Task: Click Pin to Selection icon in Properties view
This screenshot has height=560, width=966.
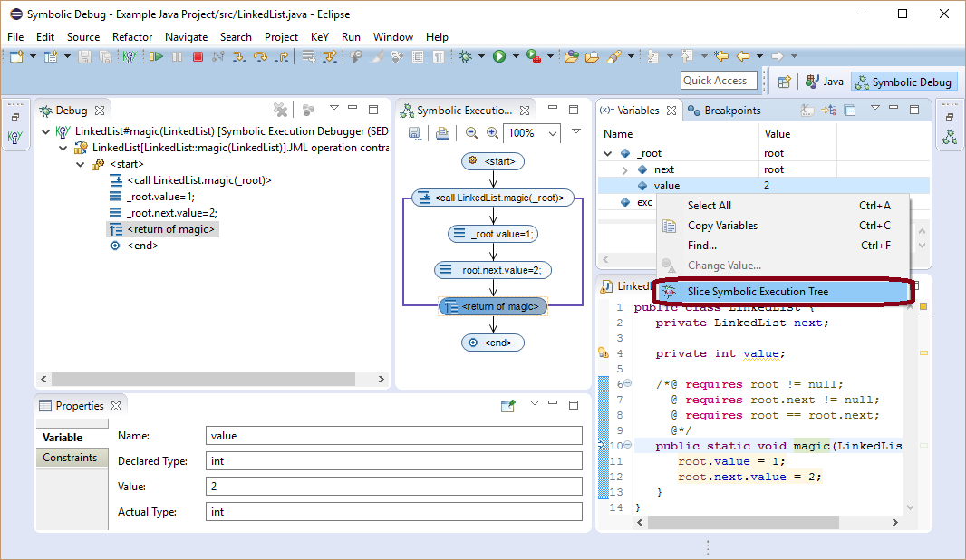Action: [x=507, y=405]
